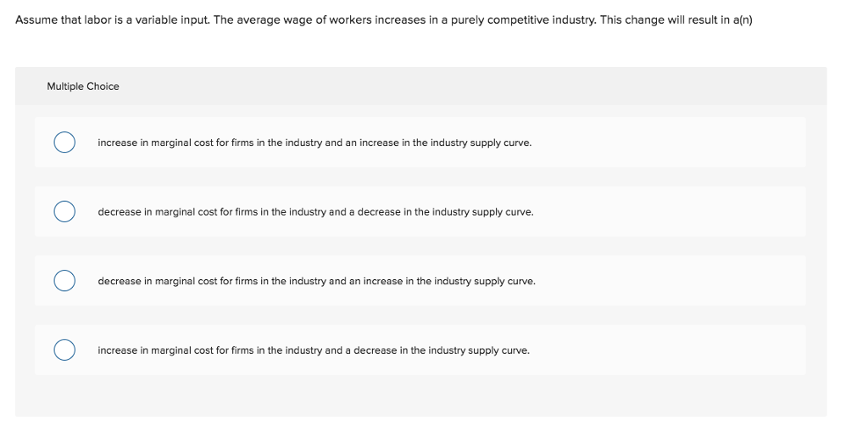Viewport: 868px width, 448px height.
Task: Select the first answer's radio button
Action: click(x=64, y=143)
